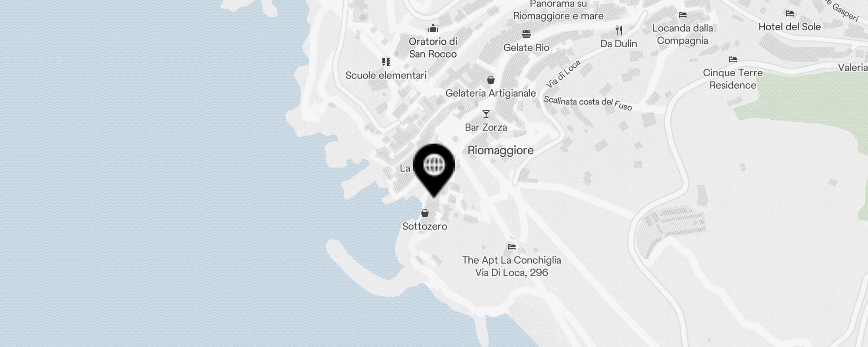Image resolution: width=868 pixels, height=347 pixels.
Task: Select the Scuole elementari school icon
Action: [x=386, y=62]
